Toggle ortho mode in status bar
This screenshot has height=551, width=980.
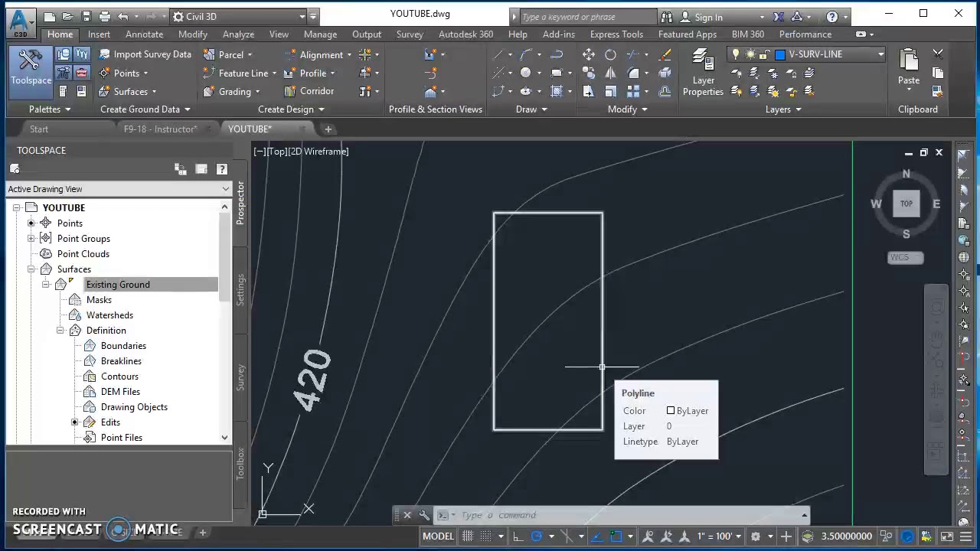[x=518, y=536]
